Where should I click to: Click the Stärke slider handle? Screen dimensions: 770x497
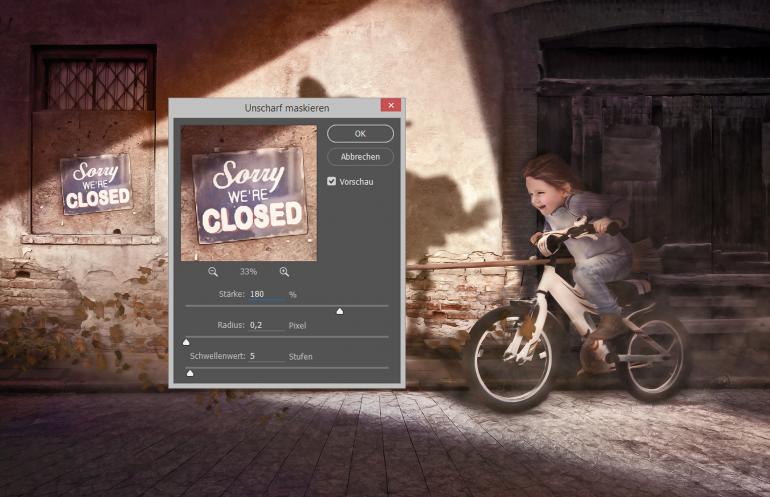(x=339, y=311)
